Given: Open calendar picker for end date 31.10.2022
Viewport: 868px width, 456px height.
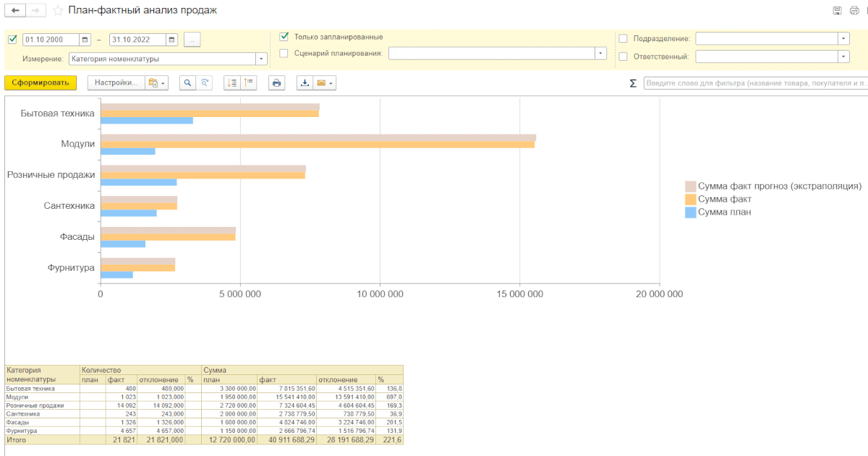Looking at the screenshot, I should (x=171, y=40).
